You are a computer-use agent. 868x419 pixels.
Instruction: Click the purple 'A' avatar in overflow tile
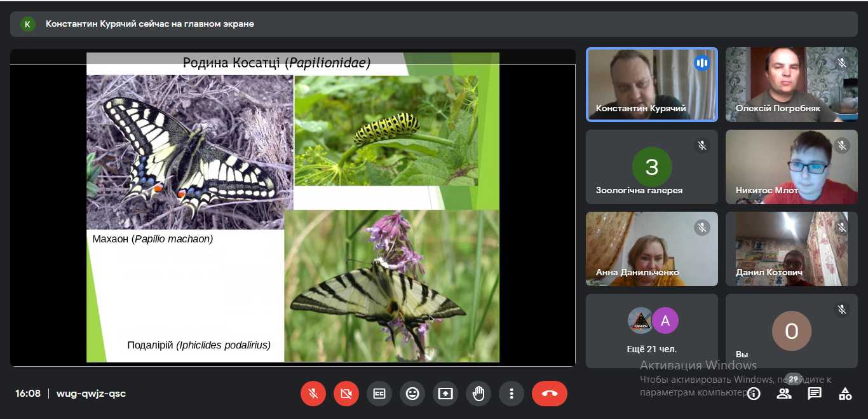tap(665, 320)
